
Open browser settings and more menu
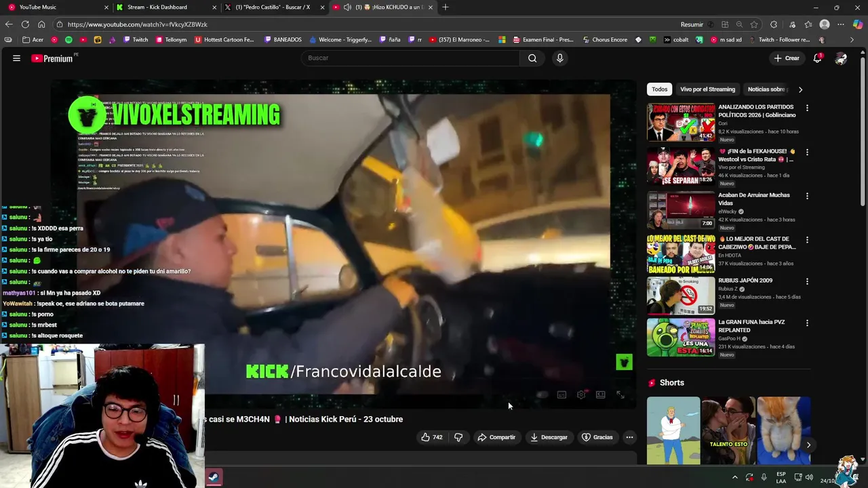[841, 24]
